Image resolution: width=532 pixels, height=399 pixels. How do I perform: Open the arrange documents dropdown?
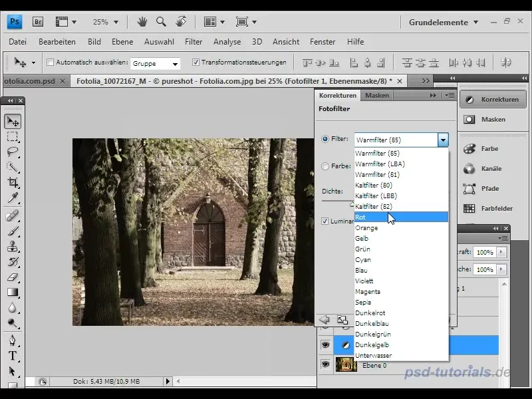[214, 22]
